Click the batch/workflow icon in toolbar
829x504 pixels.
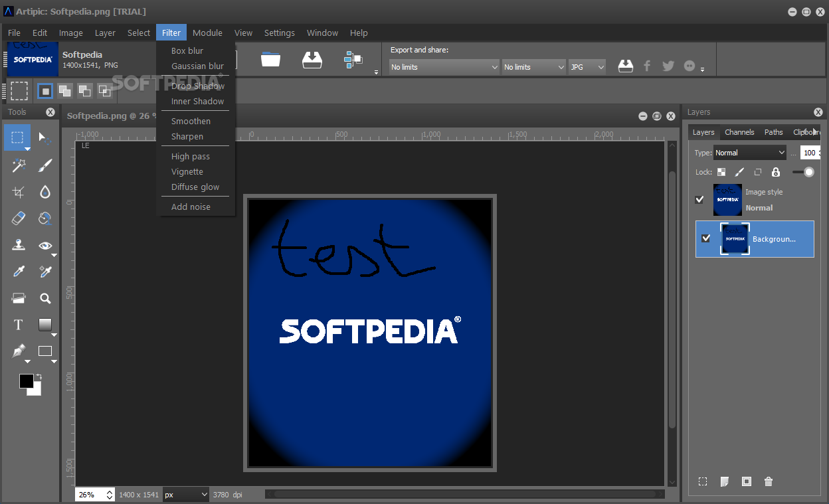[353, 60]
